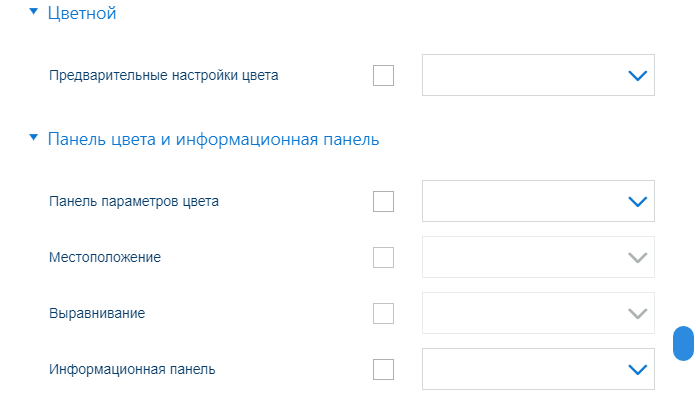
Task: Click the Панель цвета и информационная панель heading
Action: pyautogui.click(x=214, y=139)
